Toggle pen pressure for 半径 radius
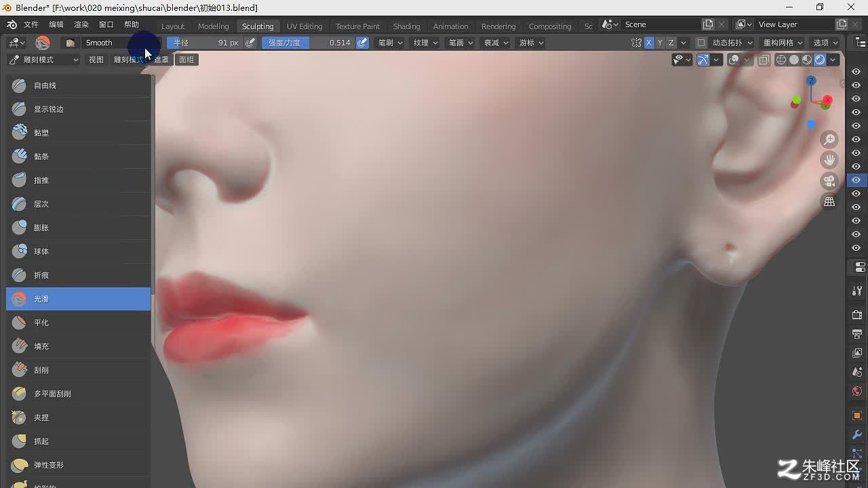 [x=250, y=43]
